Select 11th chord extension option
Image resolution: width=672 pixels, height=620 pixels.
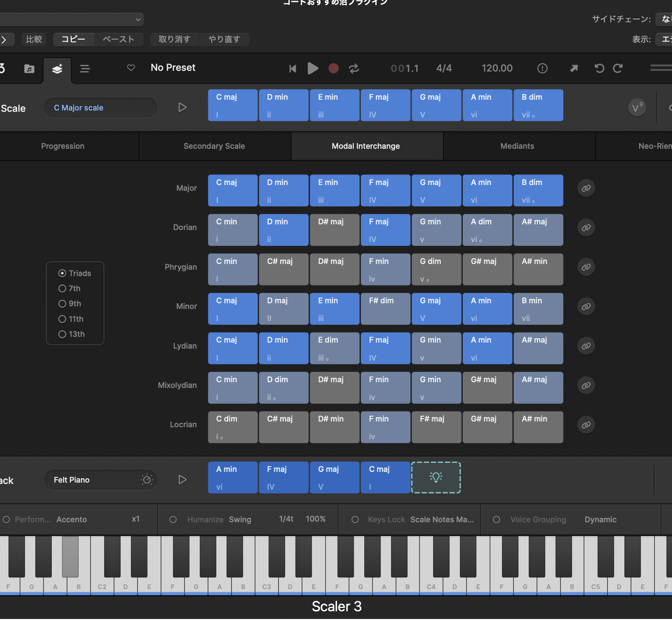[x=62, y=319]
